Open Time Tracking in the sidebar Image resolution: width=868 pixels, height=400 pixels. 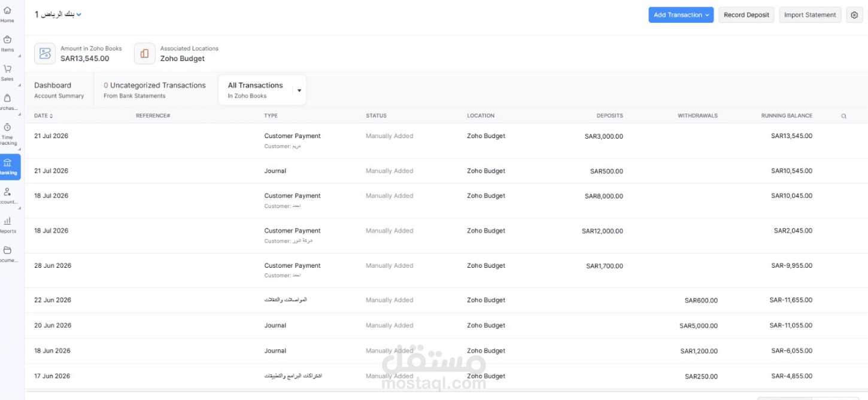tap(7, 134)
